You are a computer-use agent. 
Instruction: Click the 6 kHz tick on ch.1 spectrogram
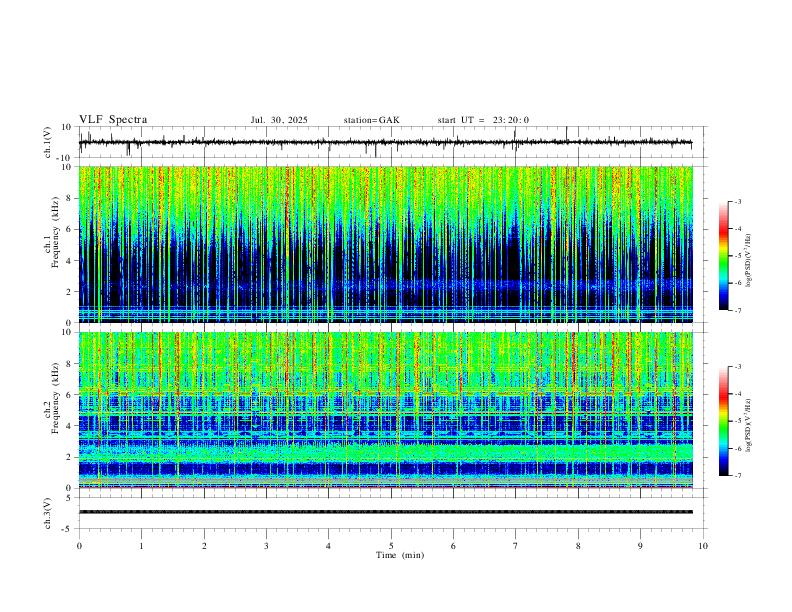[69, 229]
